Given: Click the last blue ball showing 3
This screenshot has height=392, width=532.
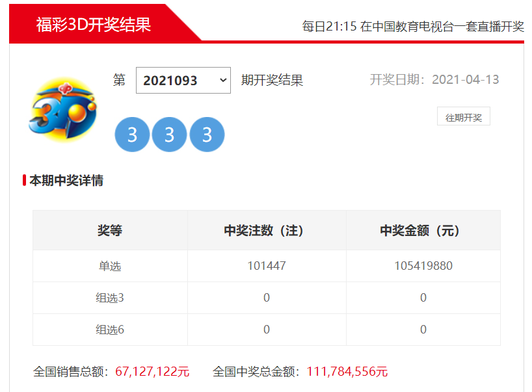Looking at the screenshot, I should [x=207, y=135].
